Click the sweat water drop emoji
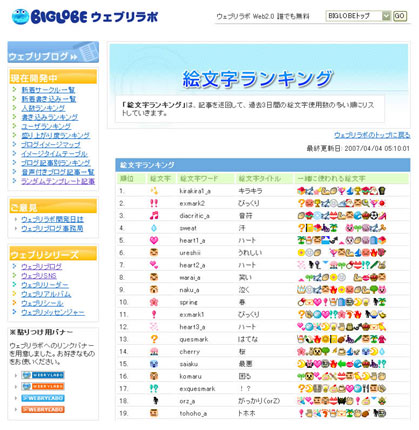This screenshot has height=430, width=419. (154, 228)
